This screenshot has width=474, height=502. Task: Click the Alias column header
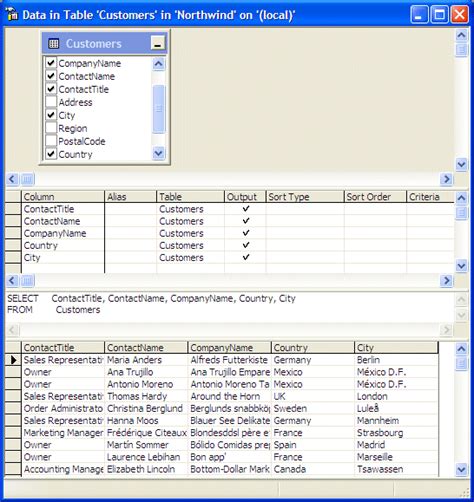130,197
